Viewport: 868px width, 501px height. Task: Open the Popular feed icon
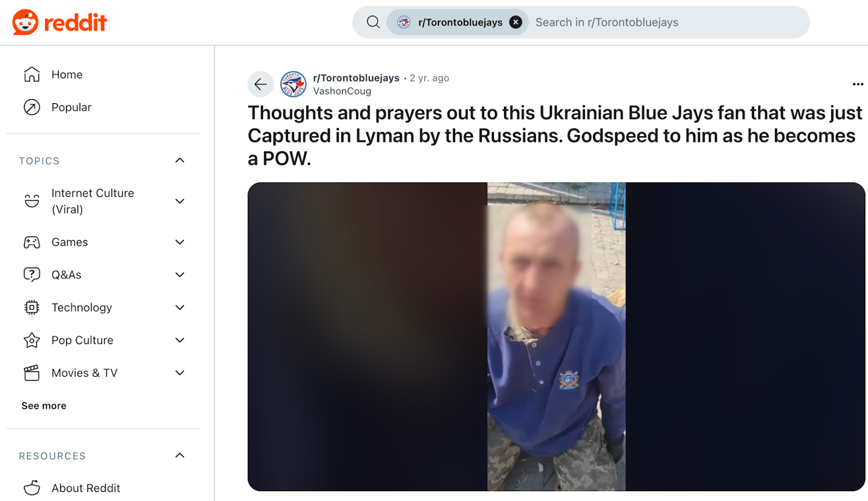pos(32,107)
